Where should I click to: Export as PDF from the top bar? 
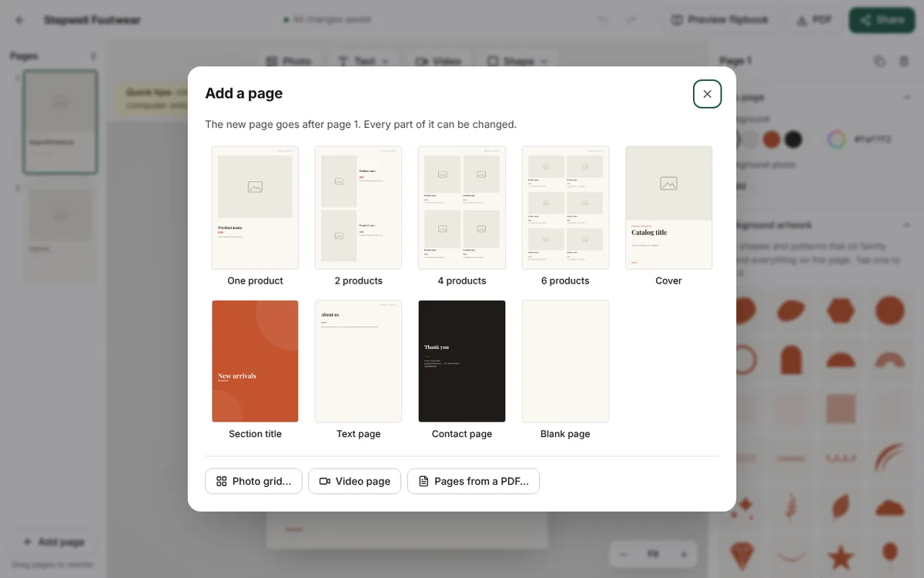[814, 20]
